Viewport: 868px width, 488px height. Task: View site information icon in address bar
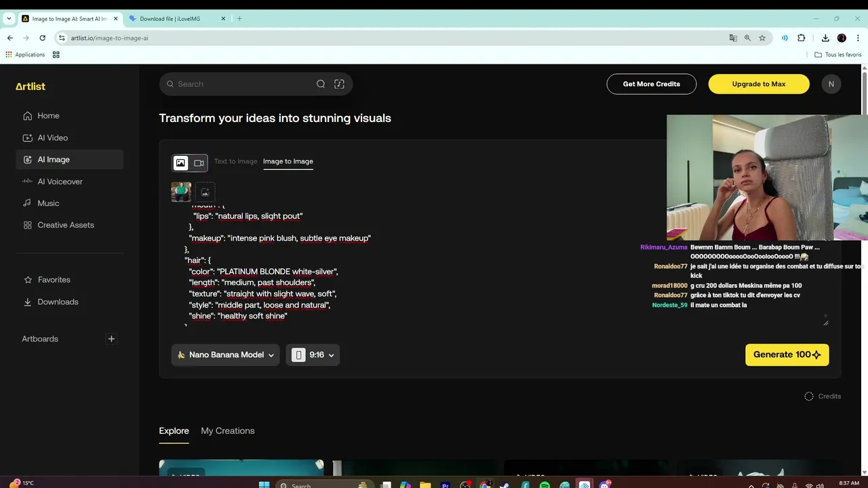(x=62, y=38)
